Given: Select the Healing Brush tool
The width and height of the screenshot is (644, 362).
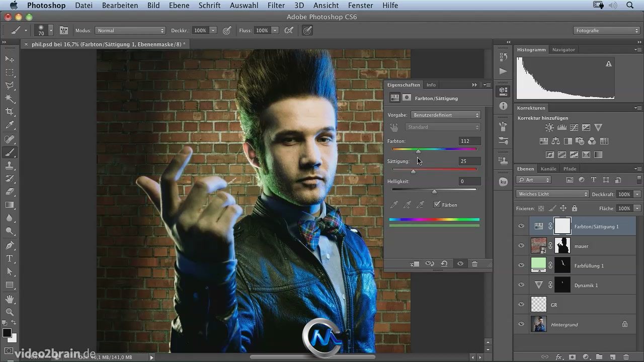Looking at the screenshot, I should pyautogui.click(x=10, y=139).
